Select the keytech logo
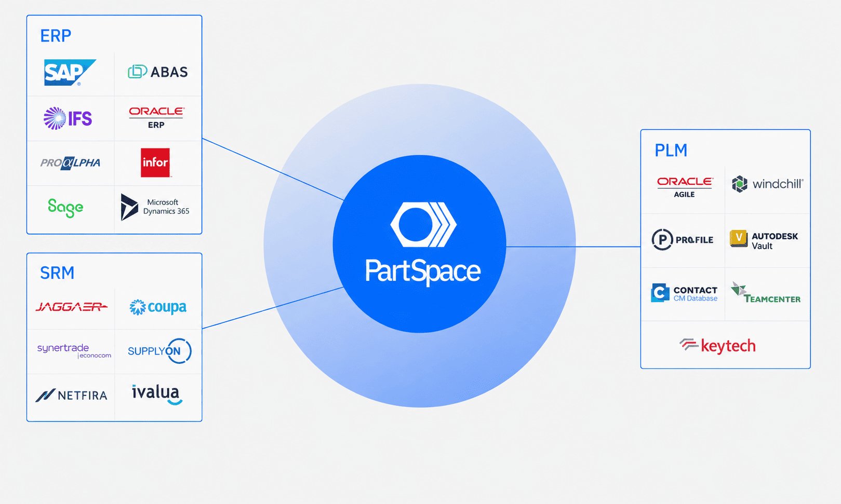Screen dimensions: 841x504 click(717, 345)
